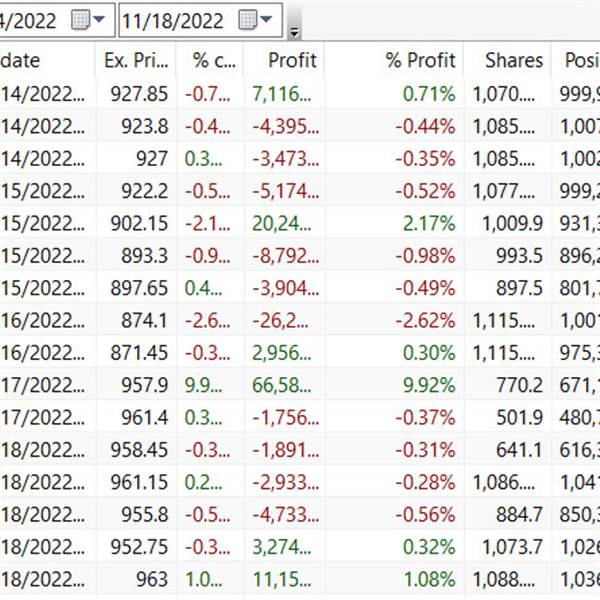Click the toolbar overflow arrow beside date fields
This screenshot has width=600, height=600.
[294, 33]
